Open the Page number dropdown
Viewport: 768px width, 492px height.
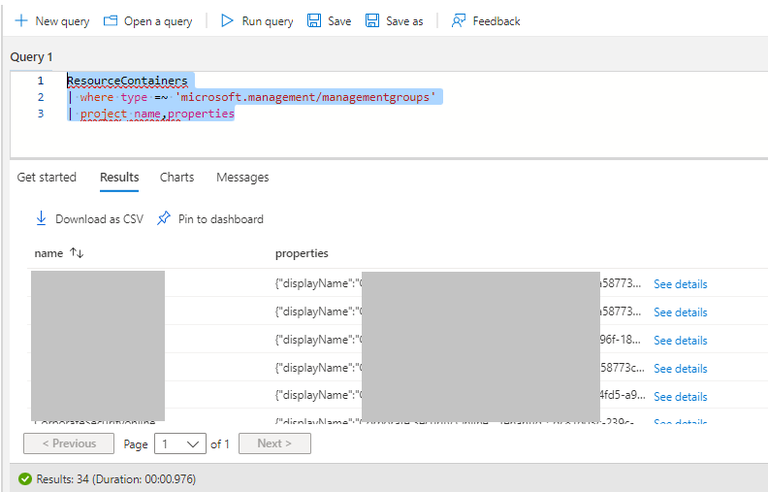click(x=180, y=443)
